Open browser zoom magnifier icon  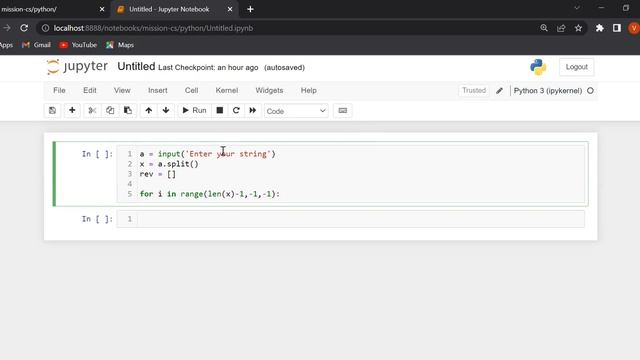544,28
